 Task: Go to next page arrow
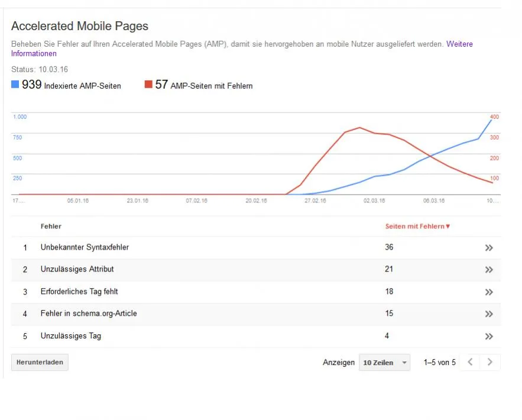click(489, 362)
